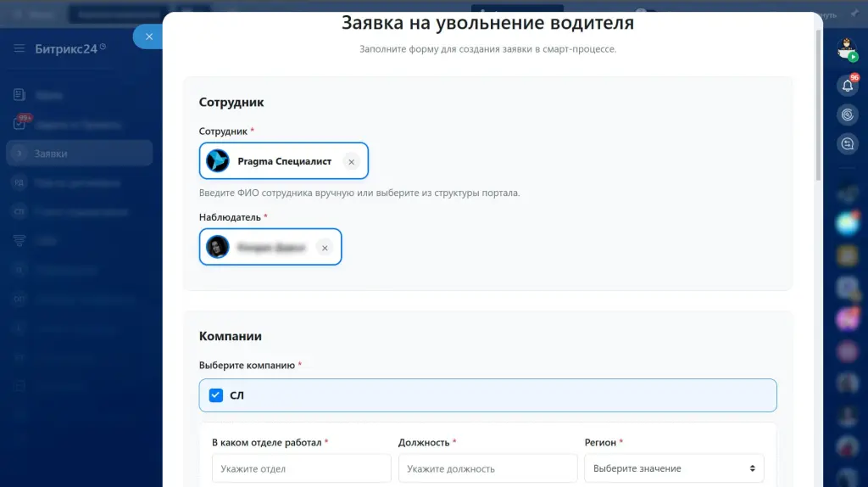This screenshot has width=868, height=487.
Task: Open the spiral icon below the bell
Action: (848, 115)
